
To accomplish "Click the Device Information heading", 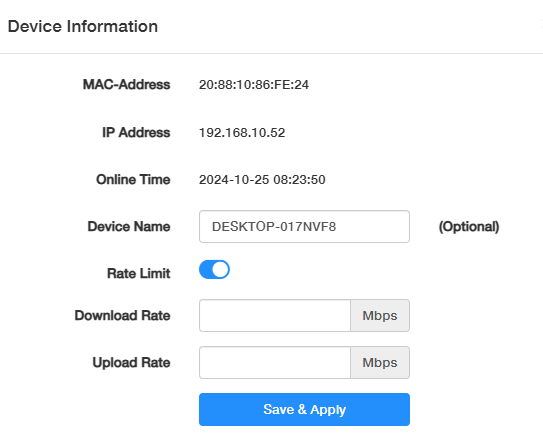I will 83,26.
